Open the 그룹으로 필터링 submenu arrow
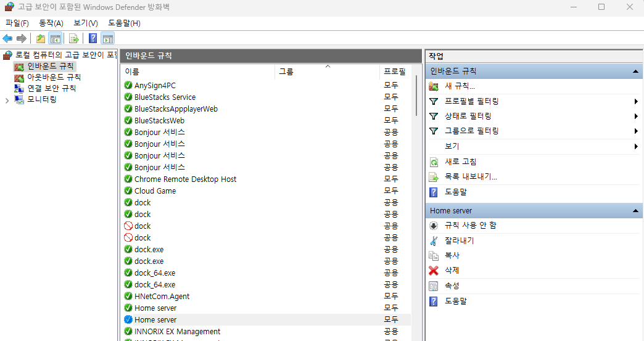The width and height of the screenshot is (644, 341). pos(636,131)
